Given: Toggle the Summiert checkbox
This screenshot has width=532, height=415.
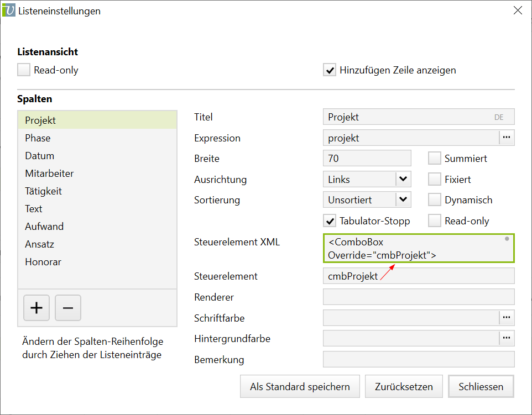Looking at the screenshot, I should point(435,159).
